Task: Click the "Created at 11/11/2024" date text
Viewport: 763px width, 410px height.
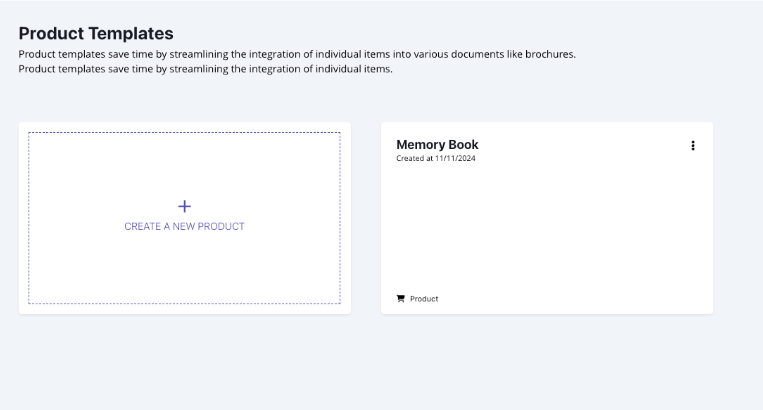Action: click(436, 159)
